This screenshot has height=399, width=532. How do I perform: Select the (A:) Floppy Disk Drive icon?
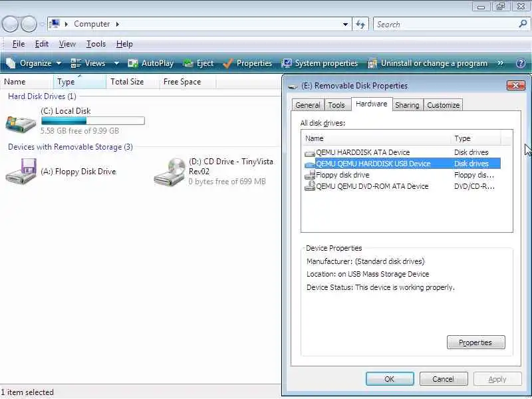tap(21, 172)
